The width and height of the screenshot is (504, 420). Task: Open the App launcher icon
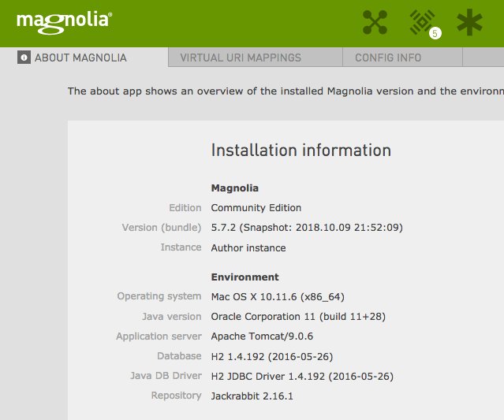[375, 22]
